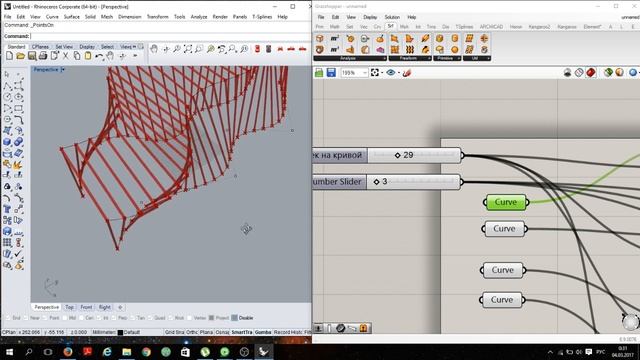Image resolution: width=640 pixels, height=360 pixels.
Task: Click the add viewport tab plus button
Action: 120,307
